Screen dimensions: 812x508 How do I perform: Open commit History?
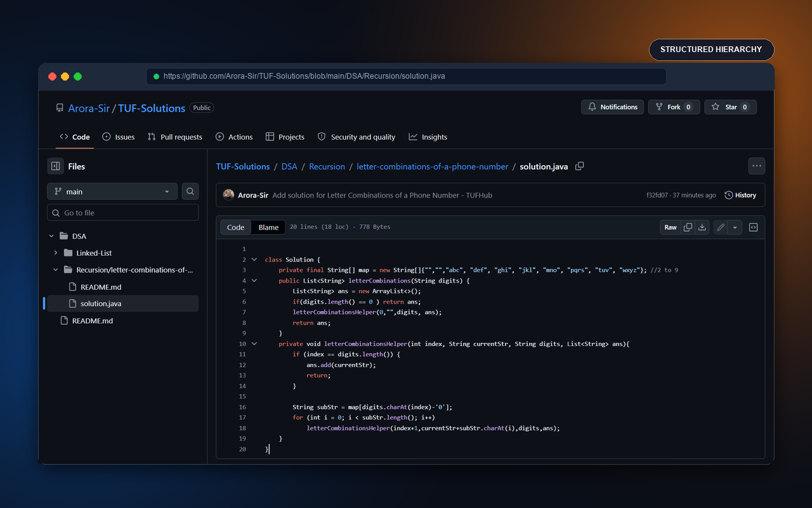[x=740, y=195]
